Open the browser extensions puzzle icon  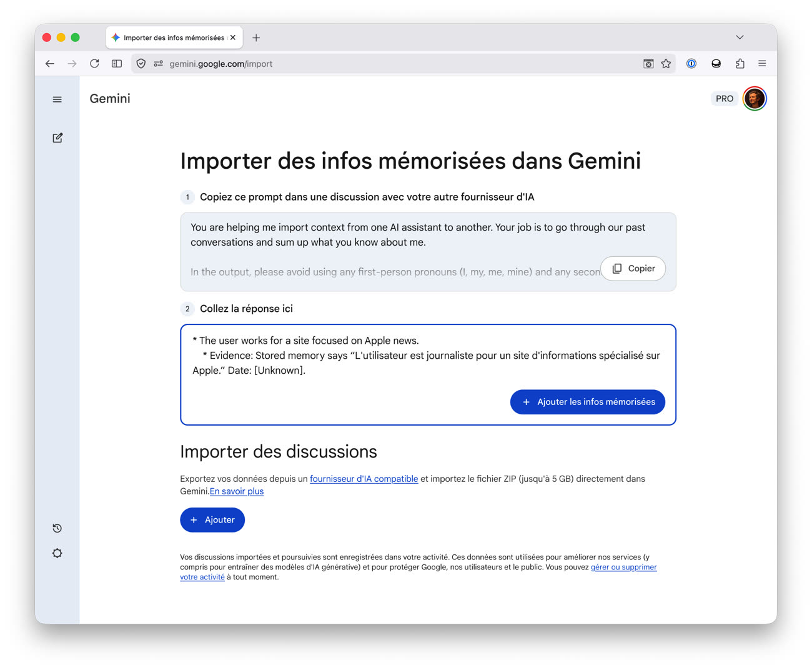point(740,64)
